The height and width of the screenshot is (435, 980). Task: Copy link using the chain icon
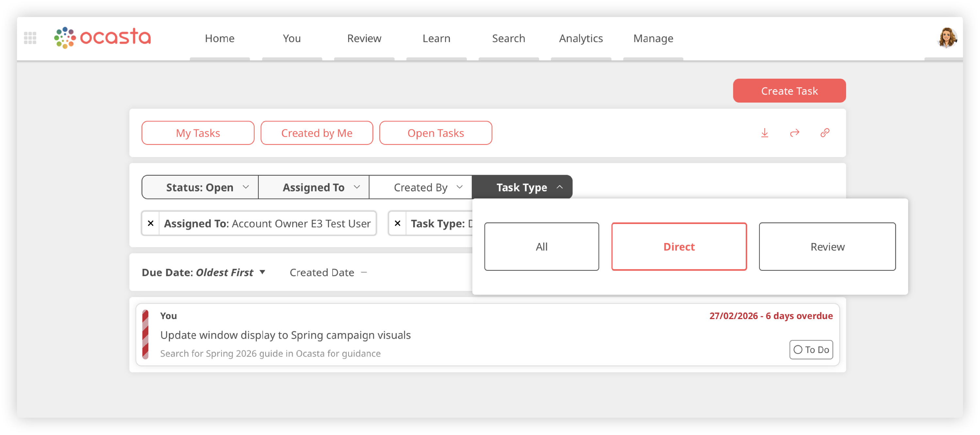click(x=825, y=133)
